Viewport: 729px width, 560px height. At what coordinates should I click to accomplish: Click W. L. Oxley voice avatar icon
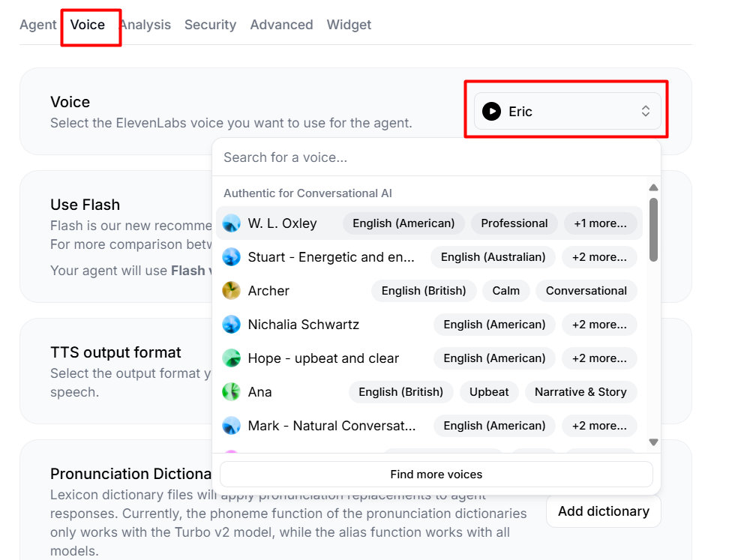[x=232, y=223]
